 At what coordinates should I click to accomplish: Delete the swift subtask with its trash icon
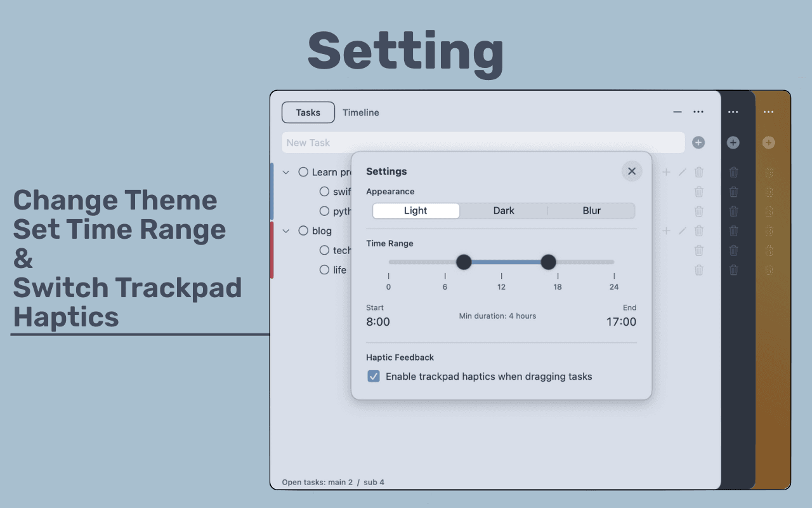[x=698, y=191]
